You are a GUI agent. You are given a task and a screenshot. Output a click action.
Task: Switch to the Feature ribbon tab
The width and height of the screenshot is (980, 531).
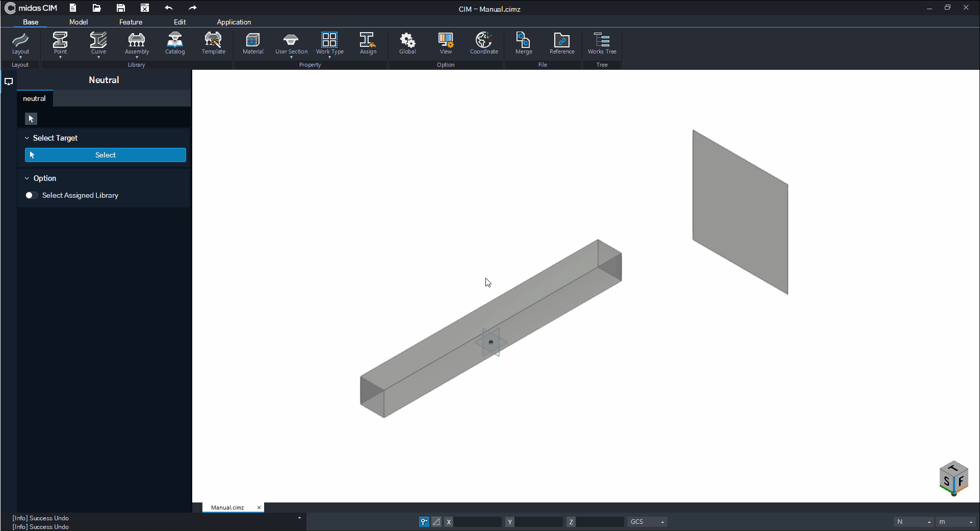tap(131, 22)
